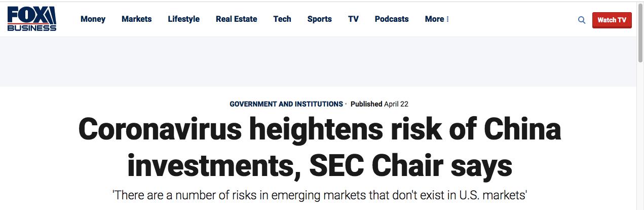Go to the Podcasts section
Image resolution: width=644 pixels, height=210 pixels.
click(x=392, y=19)
